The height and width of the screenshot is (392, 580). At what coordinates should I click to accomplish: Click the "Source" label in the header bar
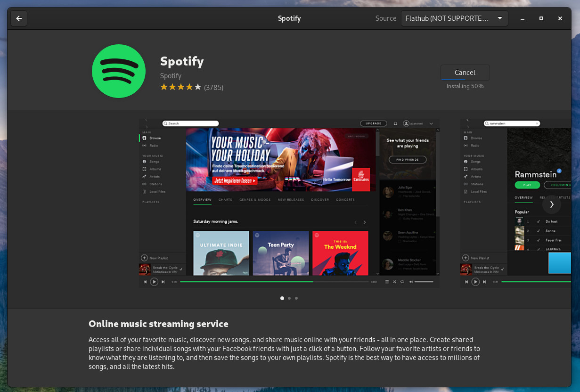[386, 18]
